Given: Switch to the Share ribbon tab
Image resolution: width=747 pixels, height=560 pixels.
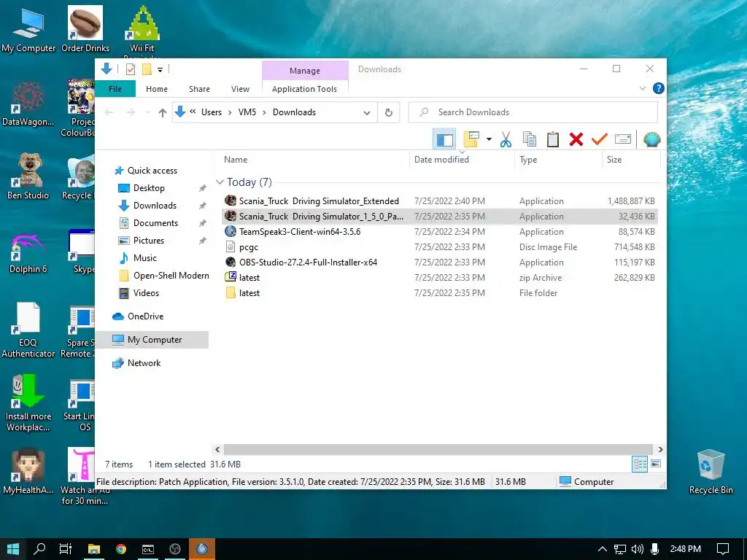Looking at the screenshot, I should pos(199,89).
